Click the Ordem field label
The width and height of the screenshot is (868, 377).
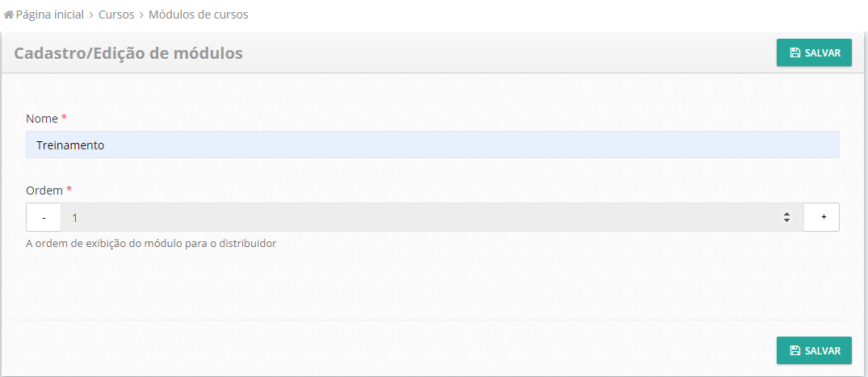[x=44, y=191]
